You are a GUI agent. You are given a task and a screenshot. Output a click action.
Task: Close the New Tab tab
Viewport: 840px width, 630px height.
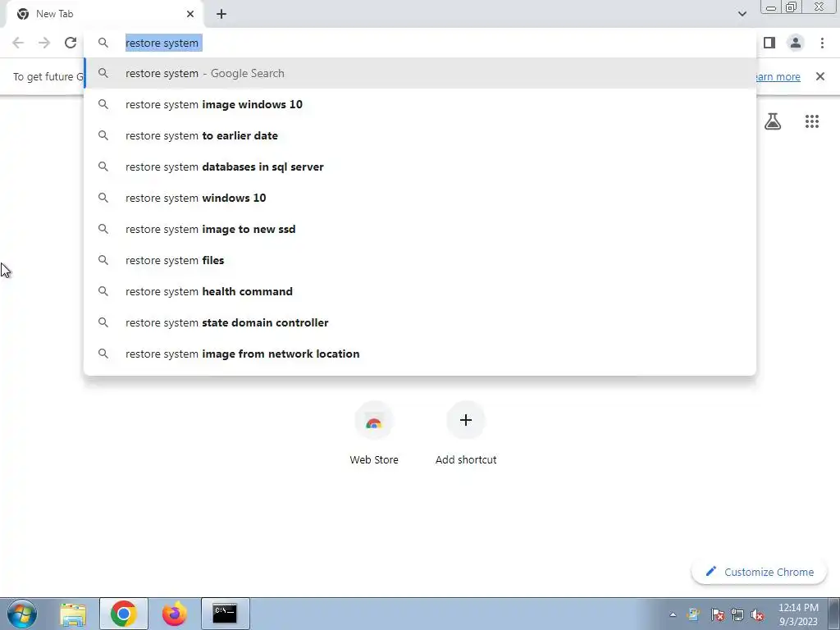coord(190,14)
